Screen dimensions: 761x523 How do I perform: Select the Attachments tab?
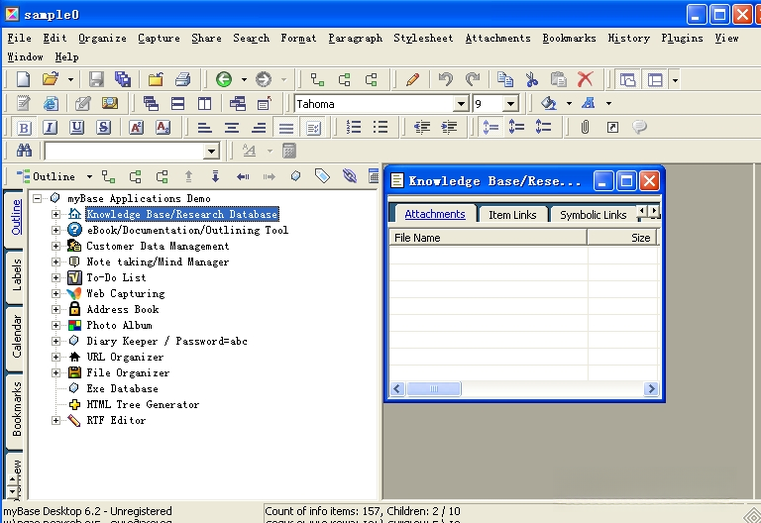click(434, 214)
